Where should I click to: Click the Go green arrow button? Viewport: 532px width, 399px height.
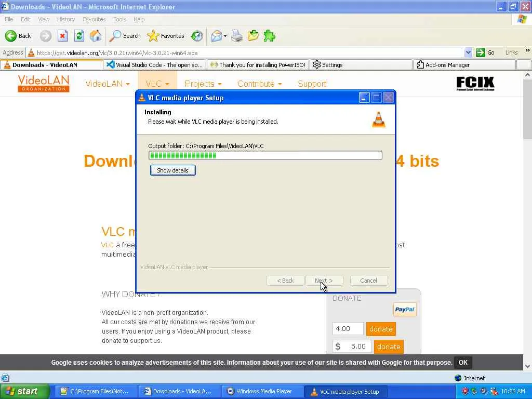click(x=481, y=52)
